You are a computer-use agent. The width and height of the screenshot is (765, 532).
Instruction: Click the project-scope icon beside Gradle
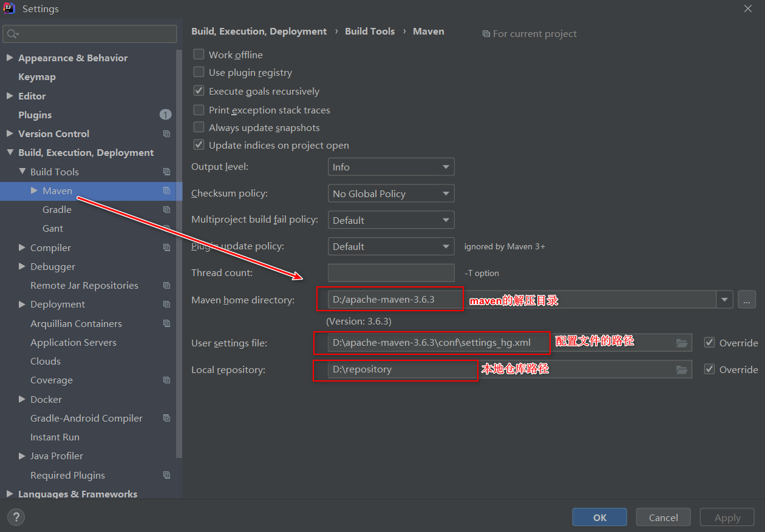[166, 209]
